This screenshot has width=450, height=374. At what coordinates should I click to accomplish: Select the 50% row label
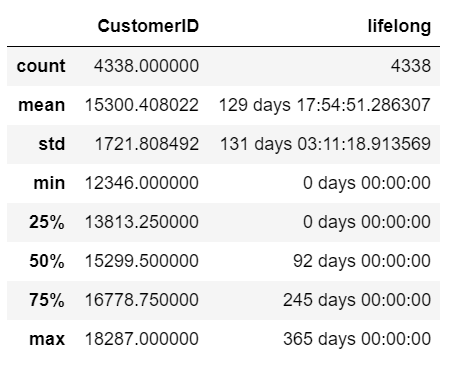(47, 261)
